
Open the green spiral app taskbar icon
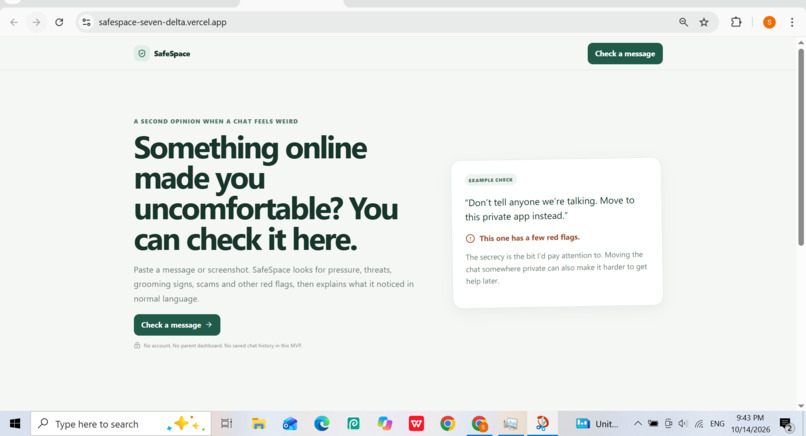click(353, 424)
